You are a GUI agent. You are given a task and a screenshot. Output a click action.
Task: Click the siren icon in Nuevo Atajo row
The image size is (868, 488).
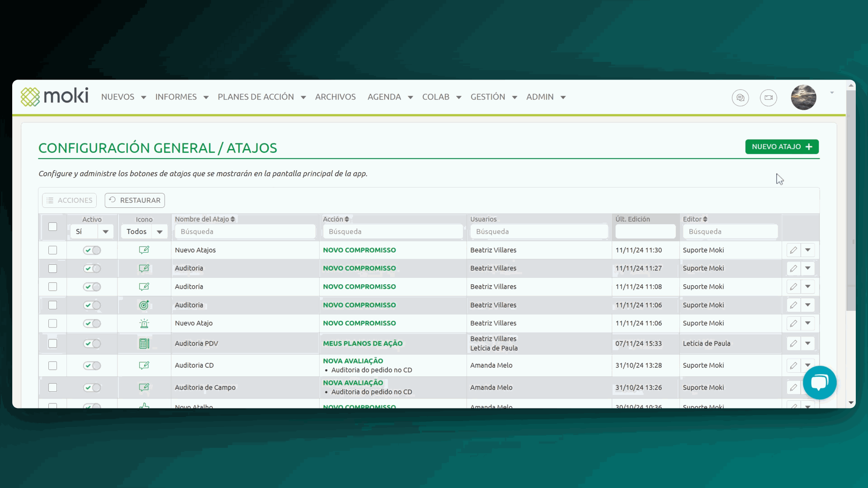tap(144, 324)
